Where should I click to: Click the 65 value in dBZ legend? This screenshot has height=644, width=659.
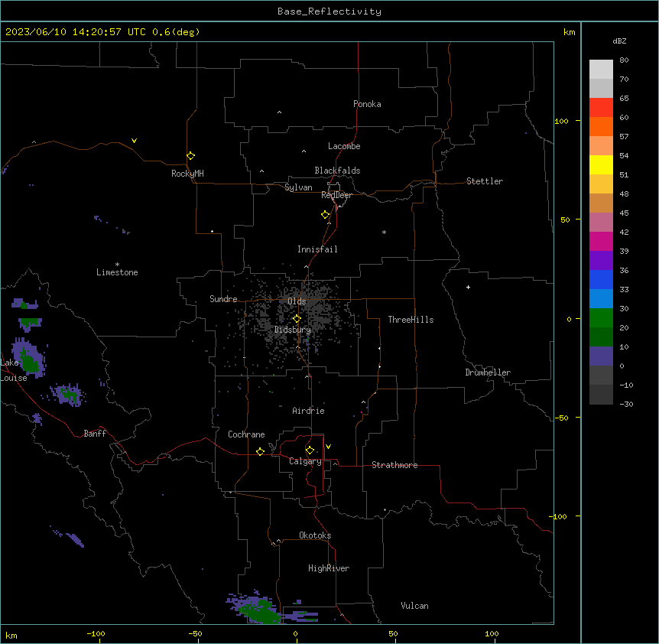[x=624, y=99]
